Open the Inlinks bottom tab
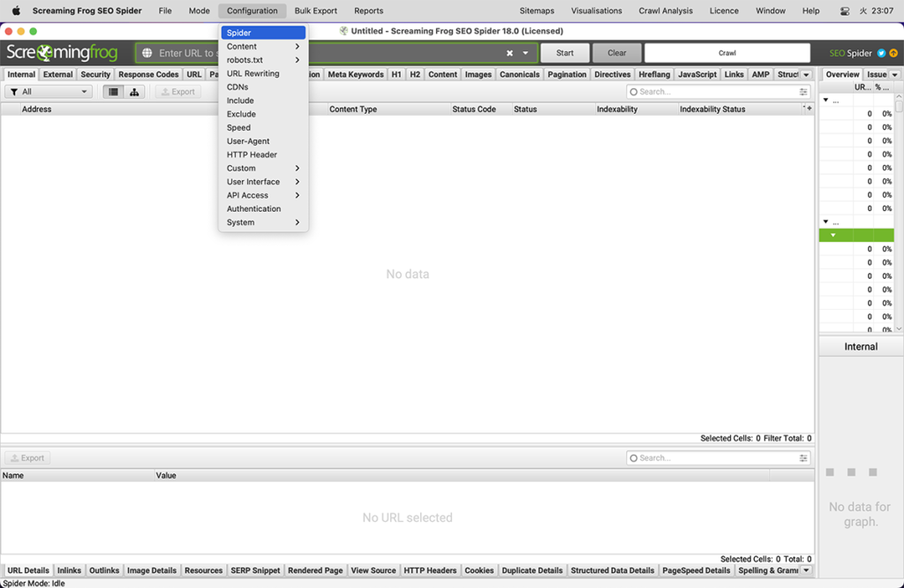The image size is (904, 588). tap(69, 570)
